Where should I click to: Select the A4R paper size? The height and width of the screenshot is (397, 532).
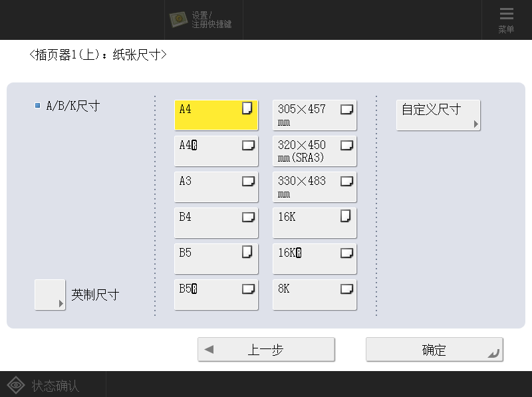pyautogui.click(x=215, y=151)
